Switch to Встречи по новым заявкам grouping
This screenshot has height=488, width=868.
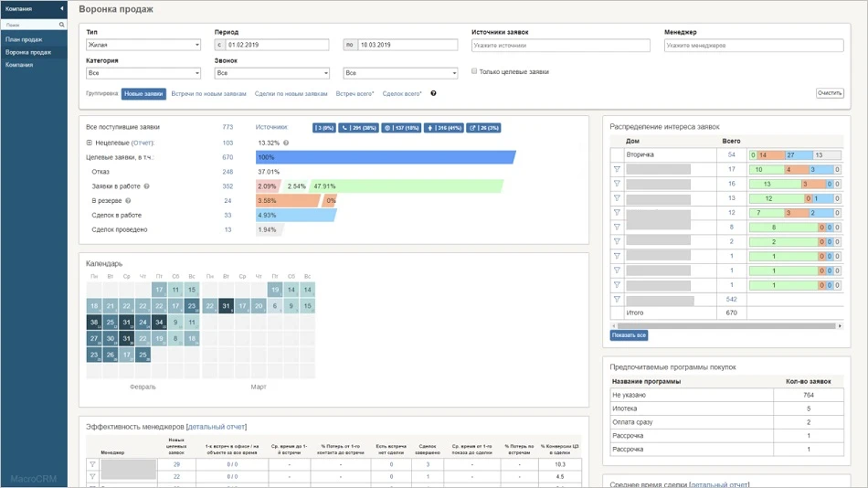pos(208,93)
